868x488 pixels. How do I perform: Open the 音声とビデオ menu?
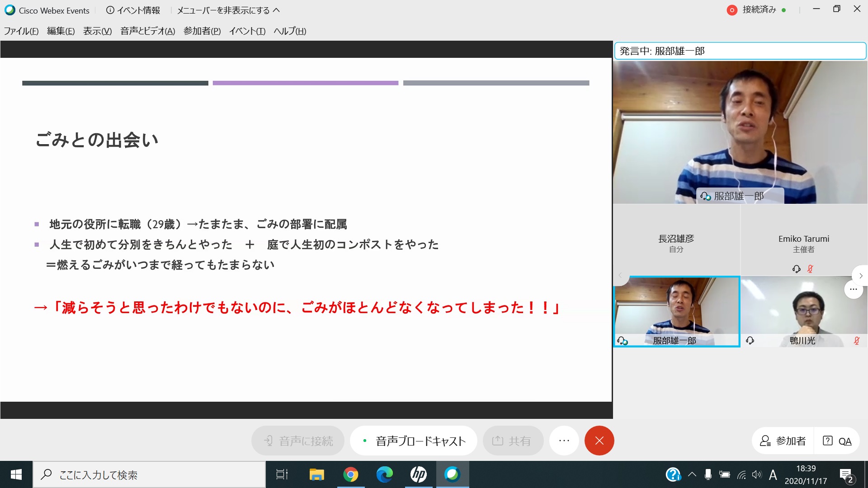[147, 31]
